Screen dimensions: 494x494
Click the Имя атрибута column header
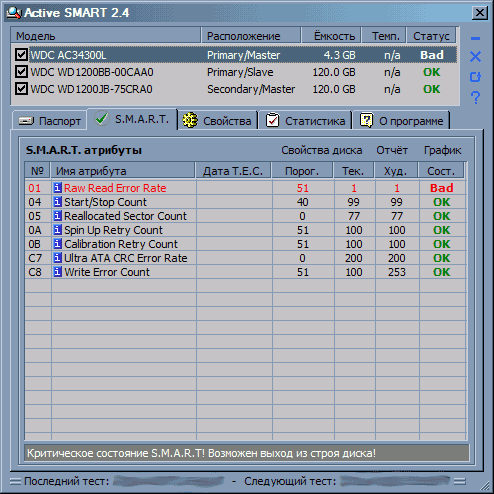tap(123, 171)
